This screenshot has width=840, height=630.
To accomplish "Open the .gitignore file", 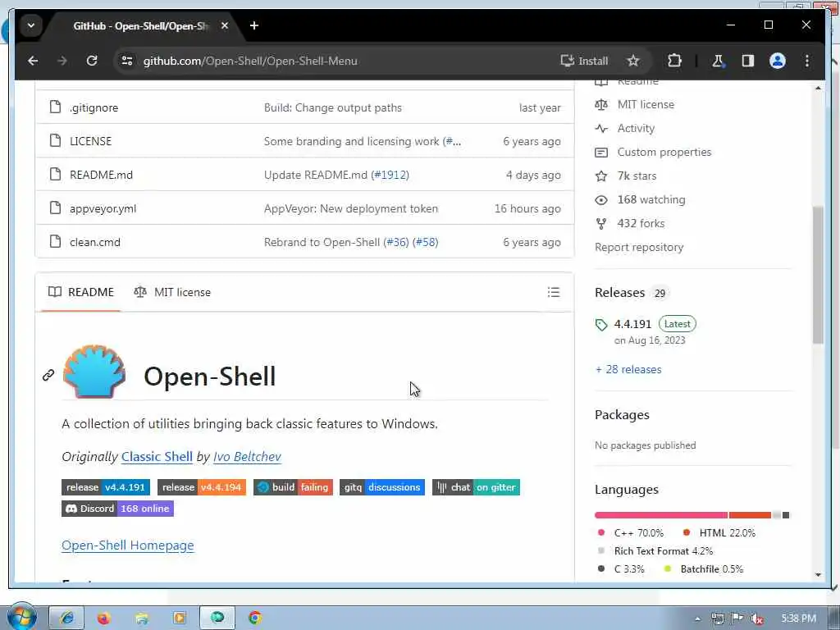I will (x=94, y=107).
